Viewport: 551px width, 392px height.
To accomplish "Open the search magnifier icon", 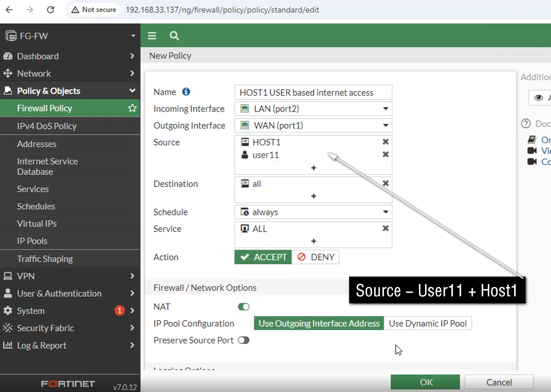I will [x=174, y=36].
